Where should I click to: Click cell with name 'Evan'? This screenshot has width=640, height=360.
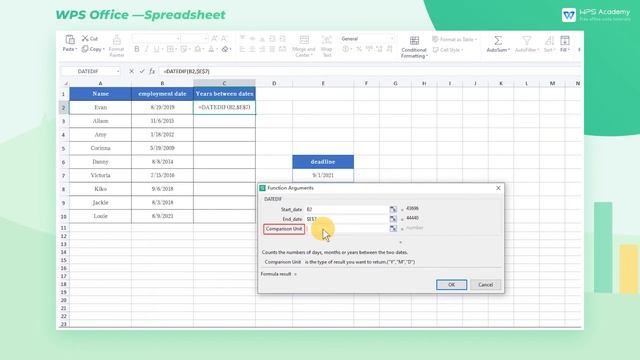click(x=100, y=107)
